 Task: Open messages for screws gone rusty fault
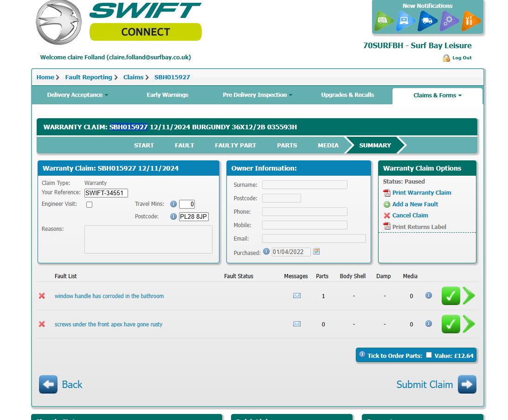tap(297, 324)
